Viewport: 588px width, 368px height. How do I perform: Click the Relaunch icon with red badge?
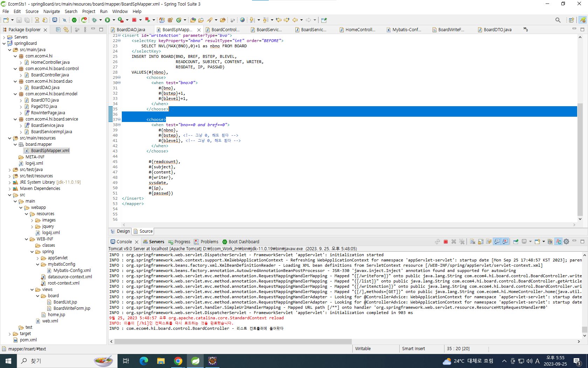click(x=84, y=20)
